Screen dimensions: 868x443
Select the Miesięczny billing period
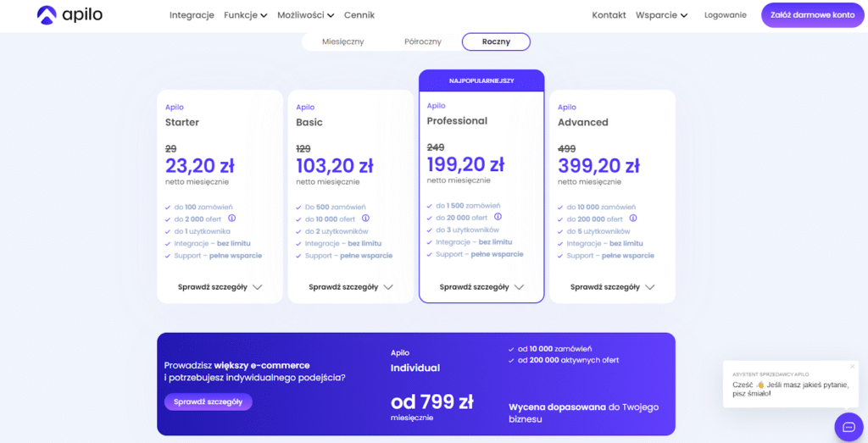342,42
